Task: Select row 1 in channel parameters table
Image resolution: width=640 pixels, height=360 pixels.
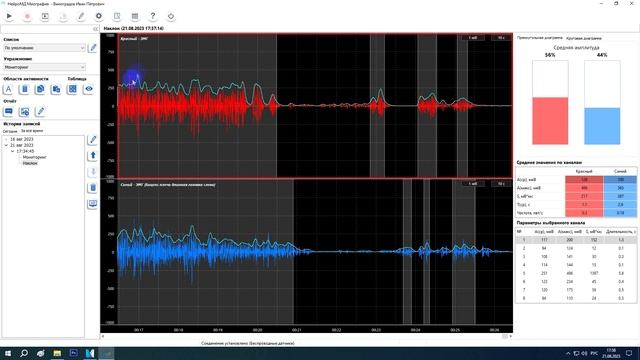Action: pos(576,240)
